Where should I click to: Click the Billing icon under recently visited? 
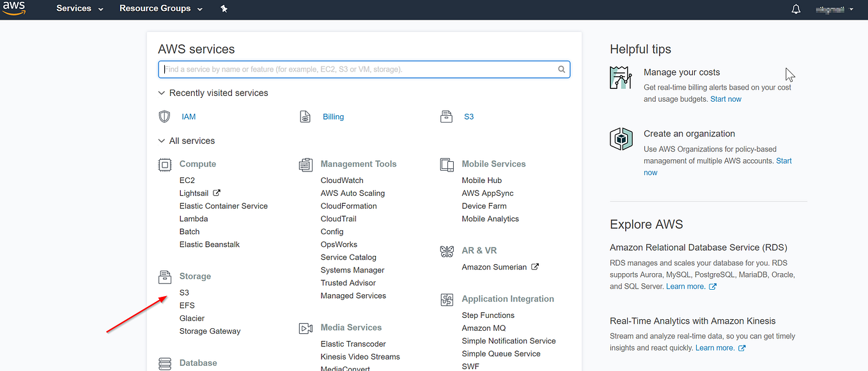(x=305, y=116)
